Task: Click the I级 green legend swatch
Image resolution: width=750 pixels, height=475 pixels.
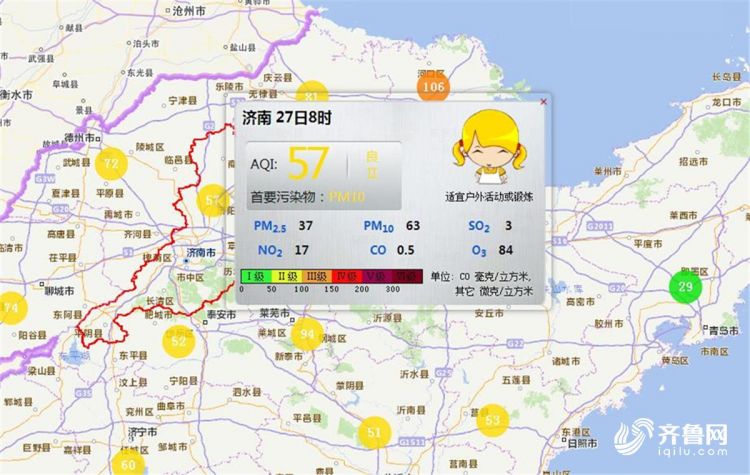Action: click(256, 276)
